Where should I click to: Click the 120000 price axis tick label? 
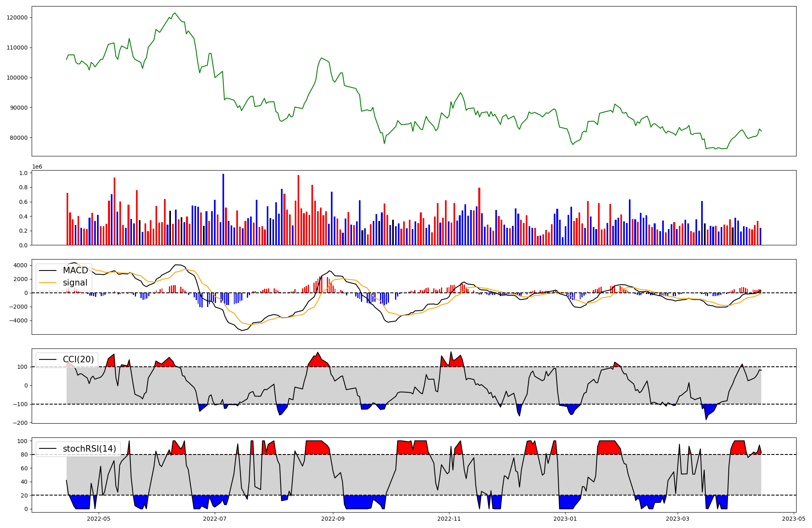(17, 17)
